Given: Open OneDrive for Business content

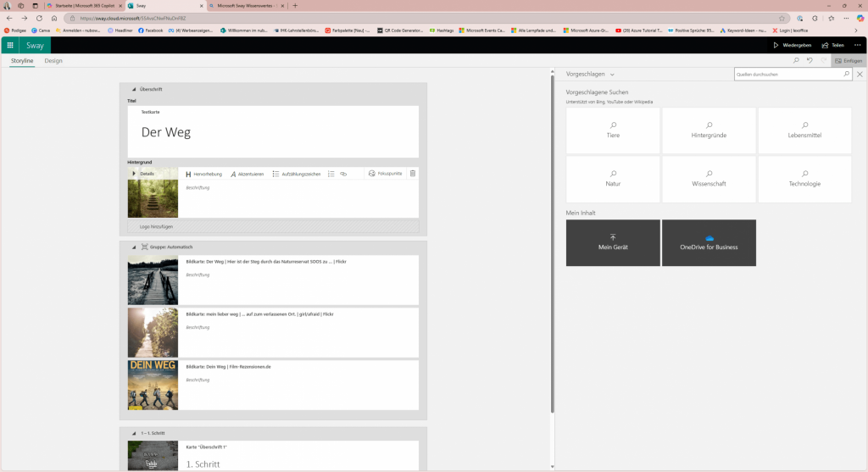Looking at the screenshot, I should (709, 243).
